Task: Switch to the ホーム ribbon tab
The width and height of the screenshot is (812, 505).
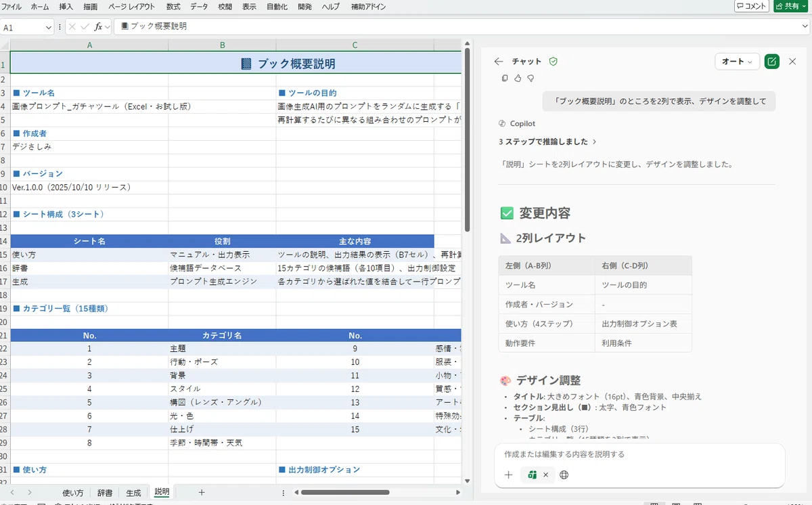Action: click(x=40, y=6)
